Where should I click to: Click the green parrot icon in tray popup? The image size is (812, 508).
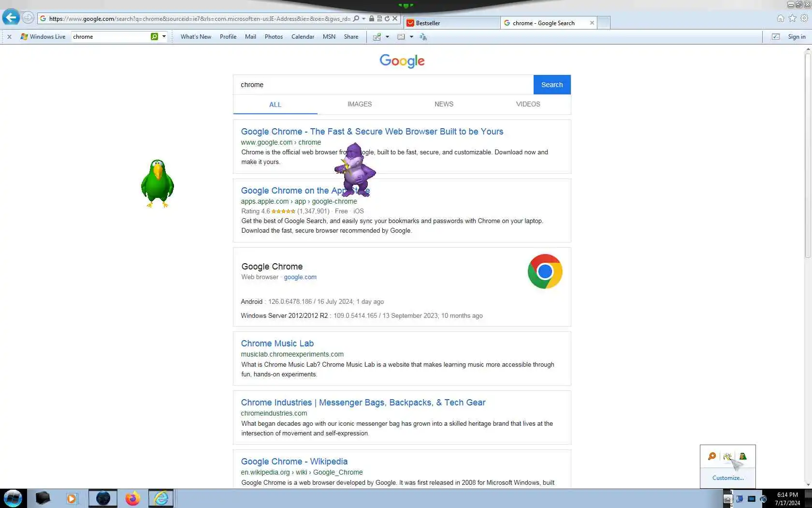point(743,456)
